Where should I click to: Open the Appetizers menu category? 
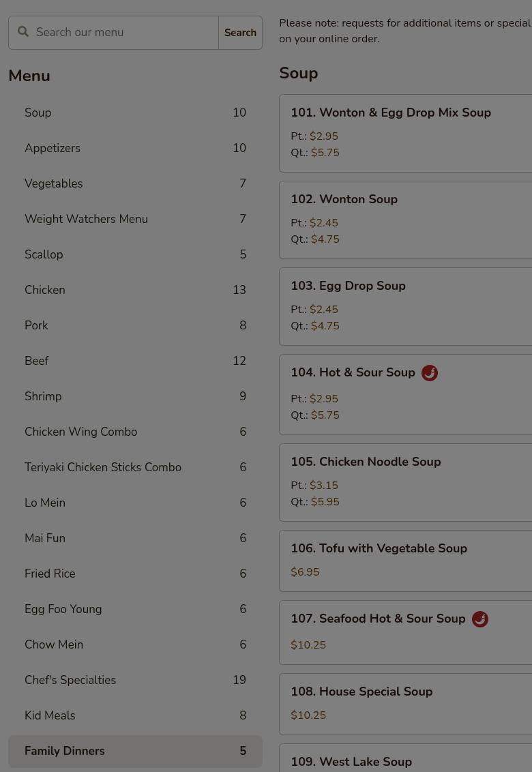point(135,148)
